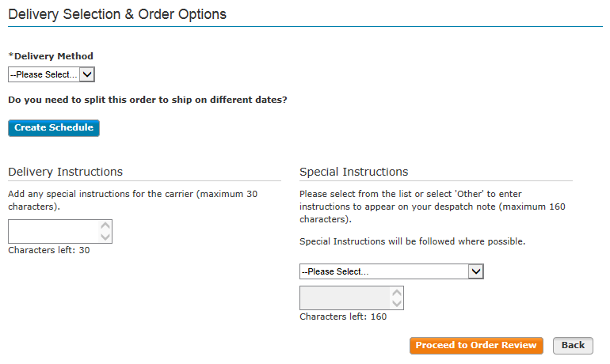Open the Special Instructions Please Select dropdown

click(391, 271)
